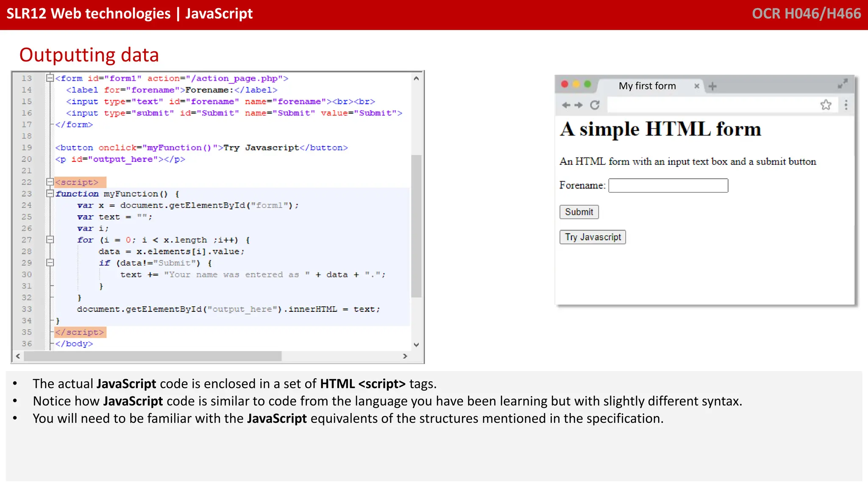Click the red close window dot
868x488 pixels.
coord(565,84)
